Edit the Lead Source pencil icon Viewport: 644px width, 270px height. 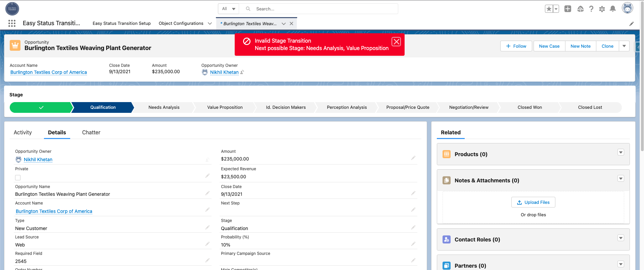(208, 244)
